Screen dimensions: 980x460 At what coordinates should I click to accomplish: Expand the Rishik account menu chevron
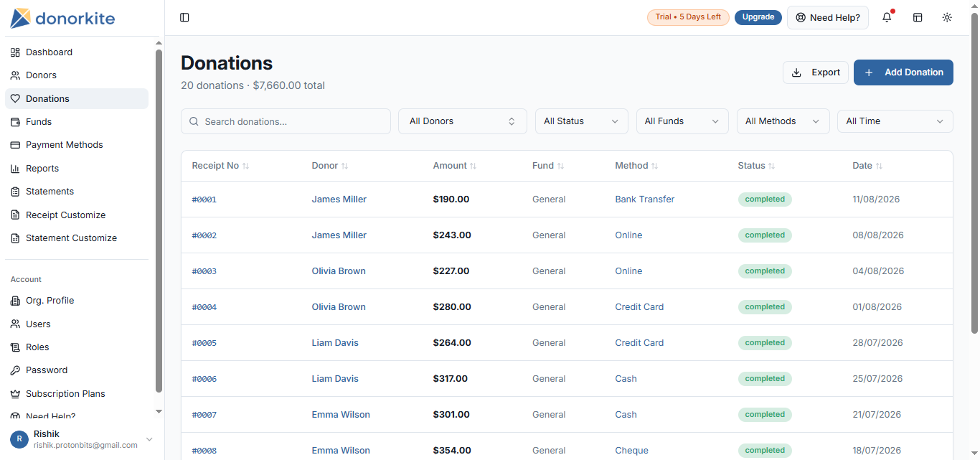pyautogui.click(x=149, y=439)
